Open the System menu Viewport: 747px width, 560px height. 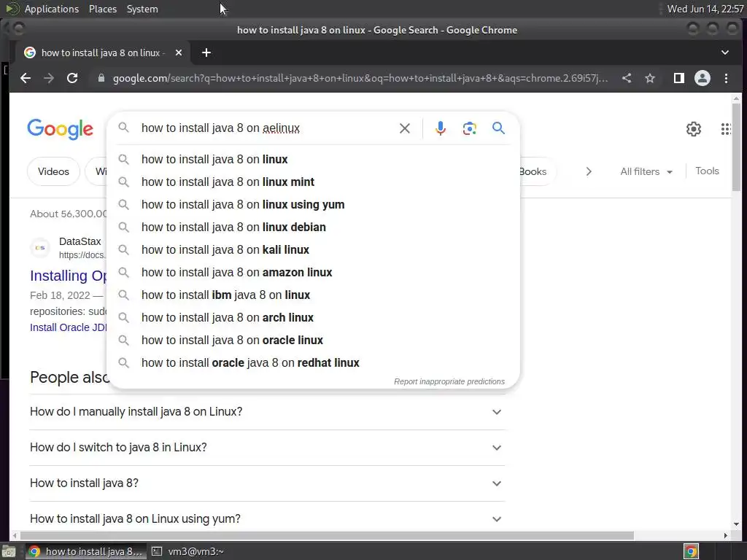tap(142, 9)
